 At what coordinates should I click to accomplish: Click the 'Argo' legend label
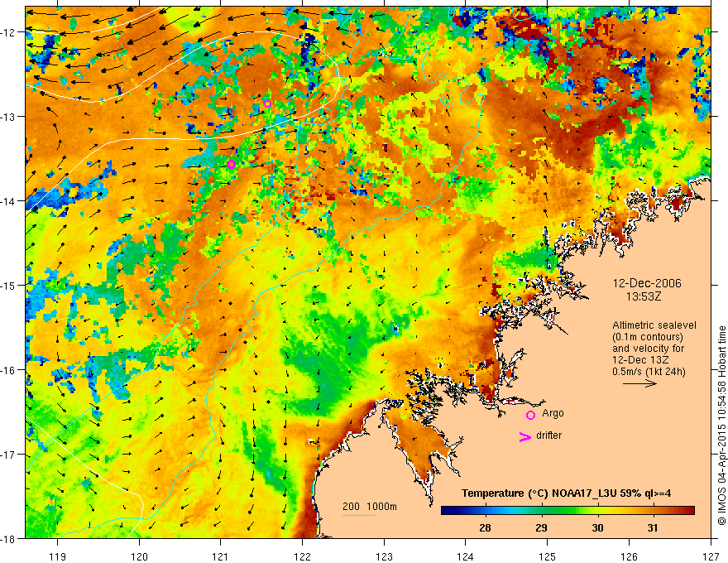(553, 413)
